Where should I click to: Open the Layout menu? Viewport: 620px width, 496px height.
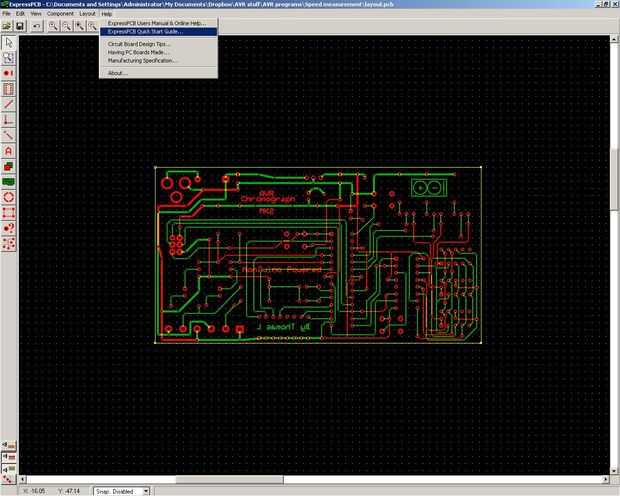(87, 13)
